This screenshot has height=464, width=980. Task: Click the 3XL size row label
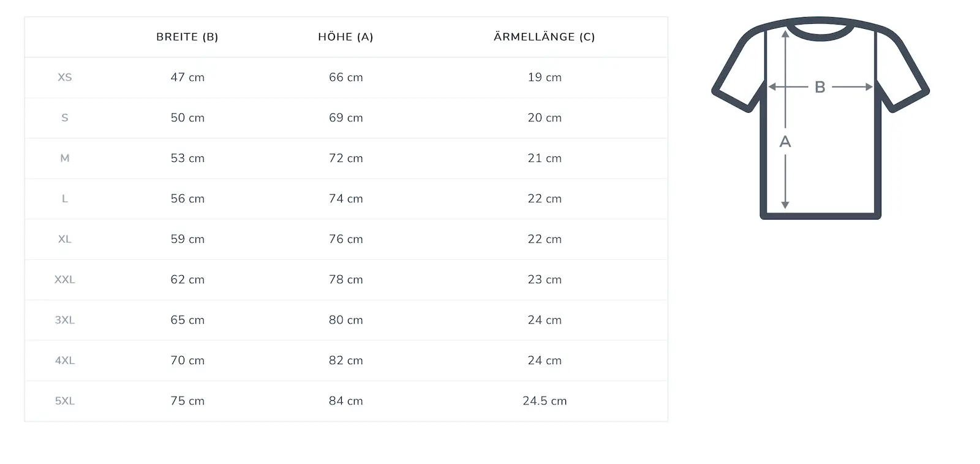[65, 320]
